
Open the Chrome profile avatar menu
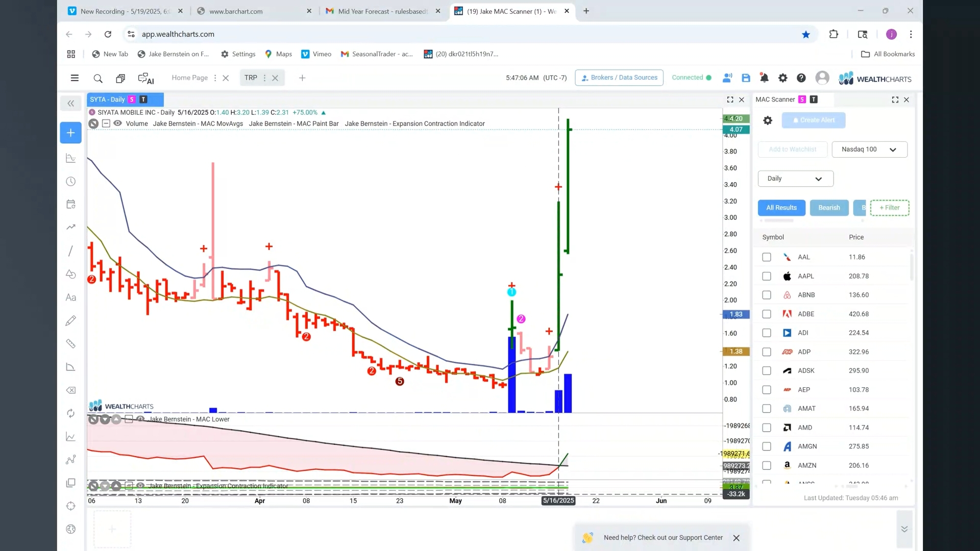(x=891, y=34)
